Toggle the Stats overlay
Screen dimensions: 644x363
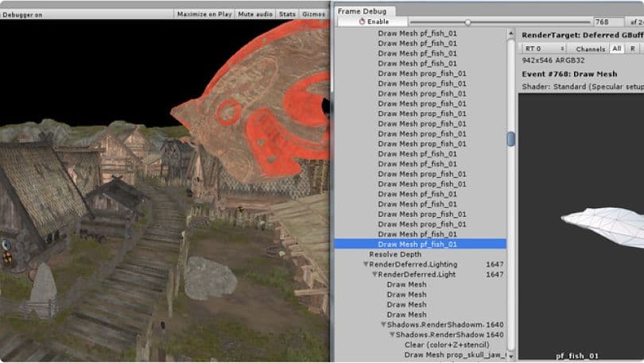point(288,14)
